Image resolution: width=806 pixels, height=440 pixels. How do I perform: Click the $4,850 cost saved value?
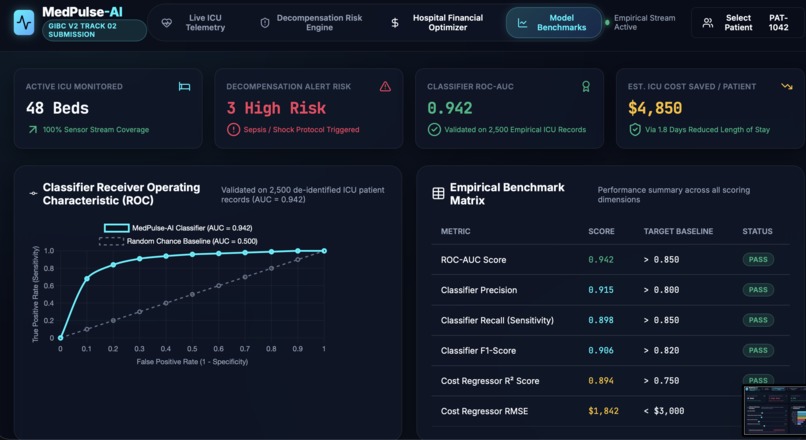[655, 108]
